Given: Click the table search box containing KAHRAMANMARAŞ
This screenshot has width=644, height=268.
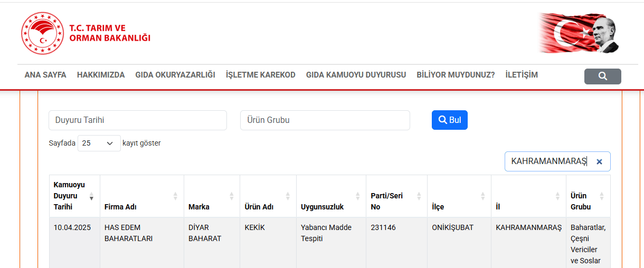Looking at the screenshot, I should click(x=549, y=161).
